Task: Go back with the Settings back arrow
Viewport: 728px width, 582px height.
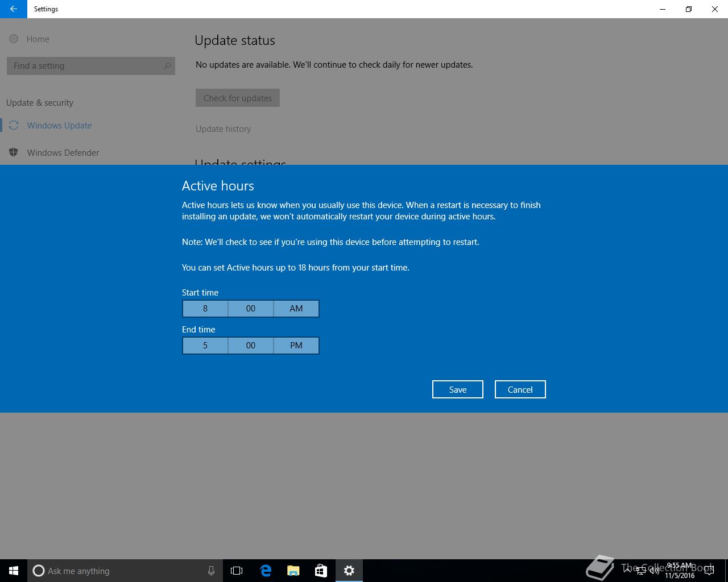Action: [x=13, y=9]
